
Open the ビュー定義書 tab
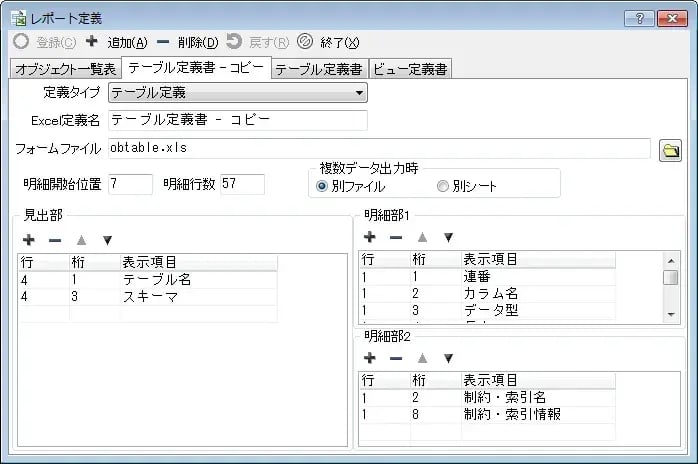click(x=410, y=69)
